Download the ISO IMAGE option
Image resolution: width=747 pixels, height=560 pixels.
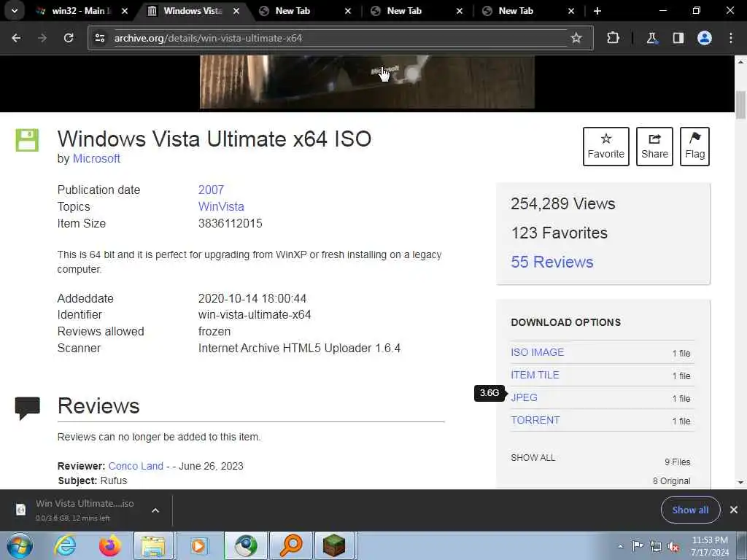[x=538, y=352]
